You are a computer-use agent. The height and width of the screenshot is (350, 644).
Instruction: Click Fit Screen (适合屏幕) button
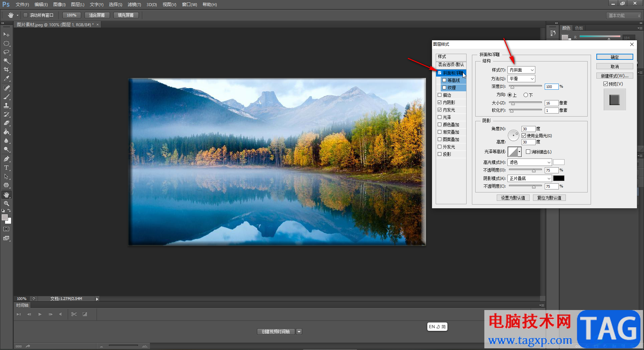[97, 15]
